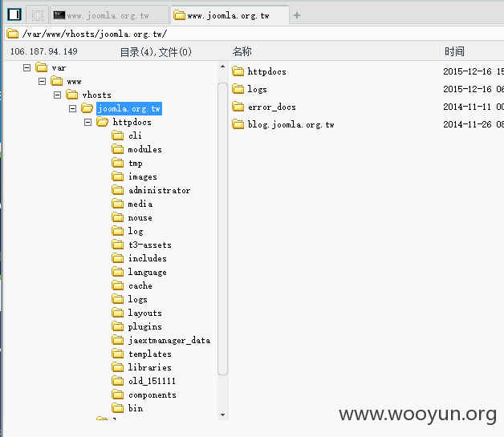
Task: Collapse the httpdocs tree node
Action: [87, 122]
